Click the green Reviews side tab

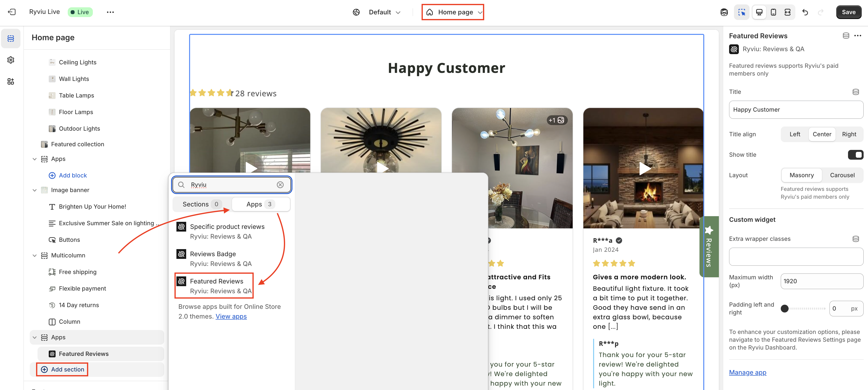(x=709, y=247)
